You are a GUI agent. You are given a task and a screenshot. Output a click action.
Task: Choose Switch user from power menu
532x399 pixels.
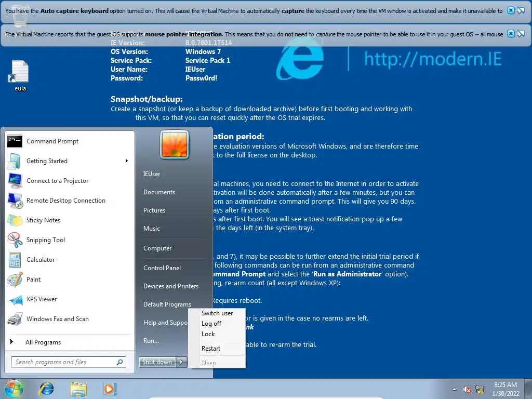point(217,313)
